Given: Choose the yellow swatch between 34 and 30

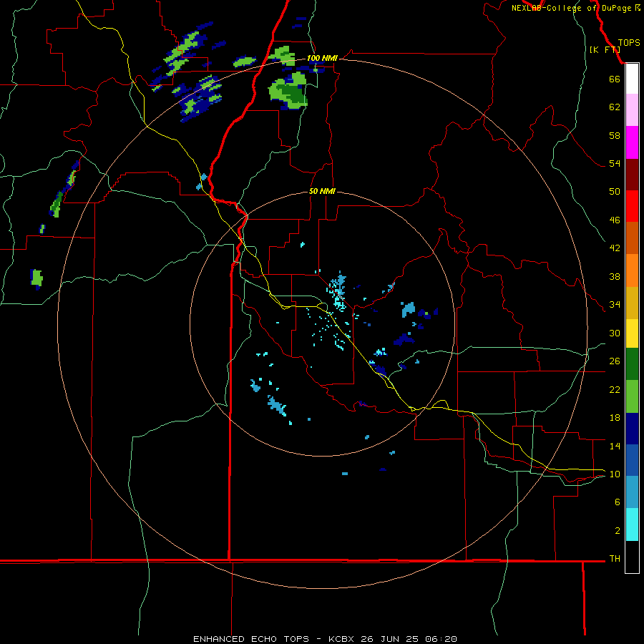Looking at the screenshot, I should click(x=632, y=333).
